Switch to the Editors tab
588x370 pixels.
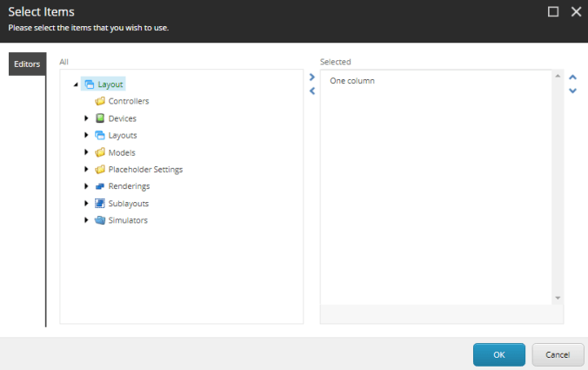click(x=26, y=64)
